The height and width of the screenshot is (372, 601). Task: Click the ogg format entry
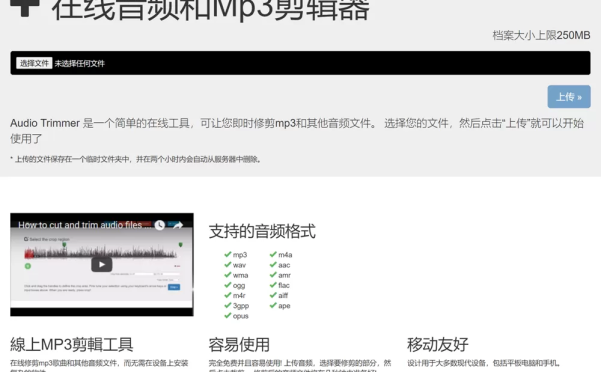pyautogui.click(x=239, y=285)
